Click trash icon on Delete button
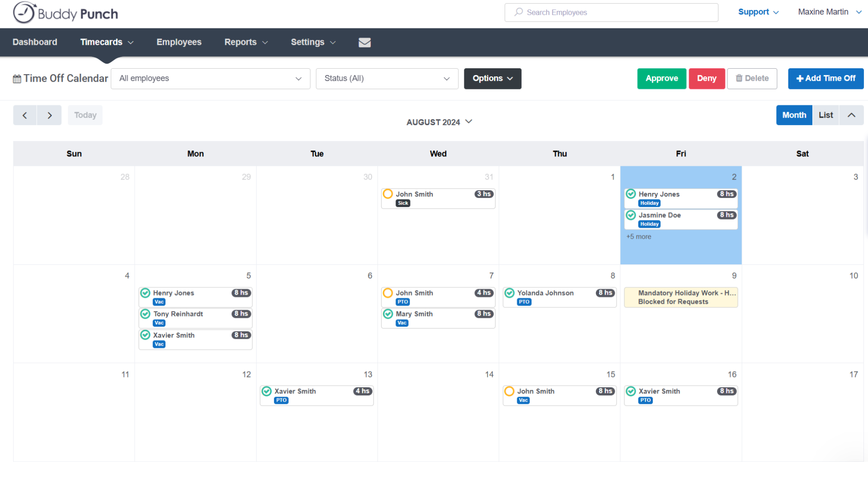The height and width of the screenshot is (488, 868). coord(739,78)
